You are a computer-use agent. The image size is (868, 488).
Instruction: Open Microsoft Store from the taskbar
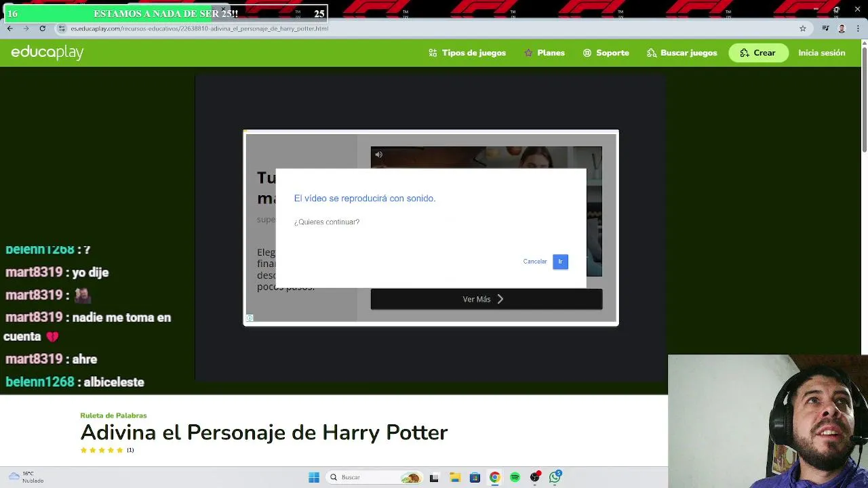click(x=475, y=477)
